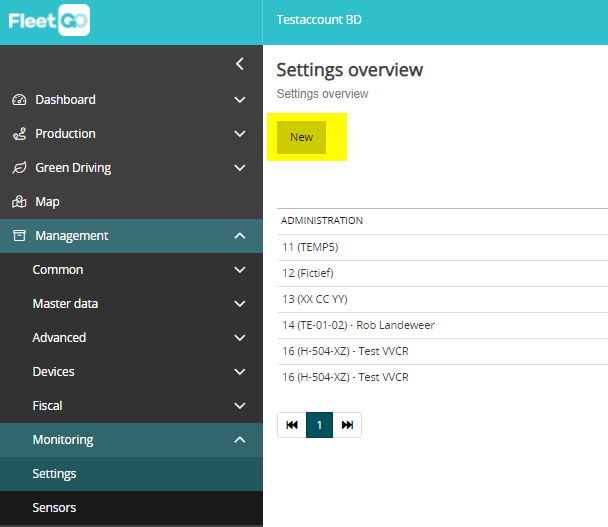Expand the Fiscal submenu chevron

coord(240,406)
